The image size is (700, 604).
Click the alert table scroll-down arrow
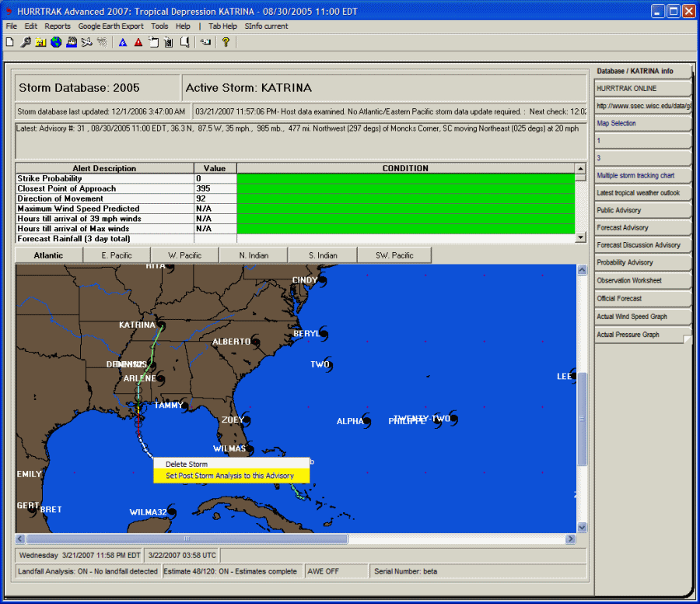(x=580, y=237)
